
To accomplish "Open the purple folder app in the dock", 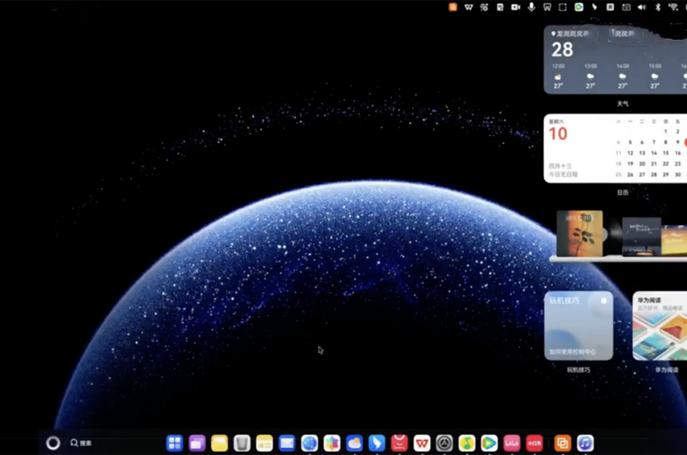I will [197, 443].
